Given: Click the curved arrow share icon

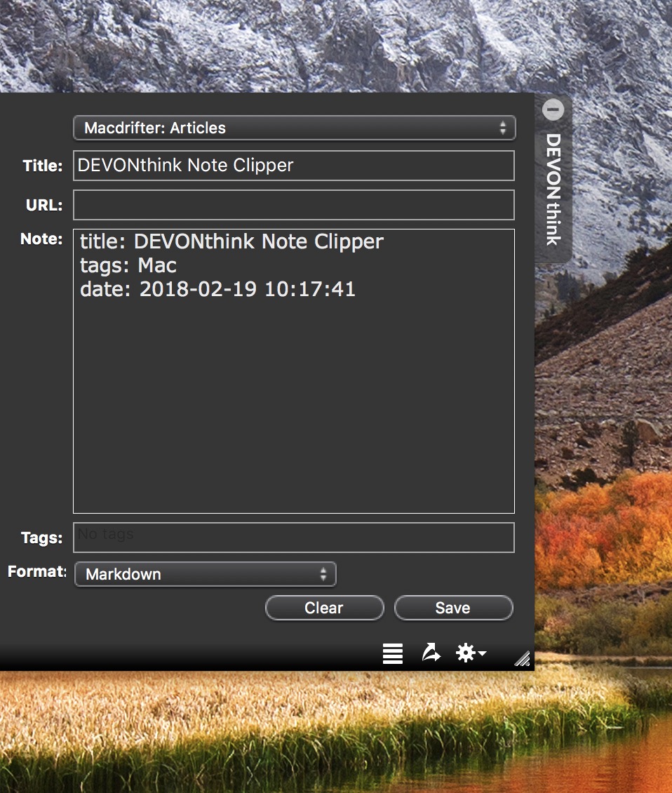Looking at the screenshot, I should pos(431,653).
